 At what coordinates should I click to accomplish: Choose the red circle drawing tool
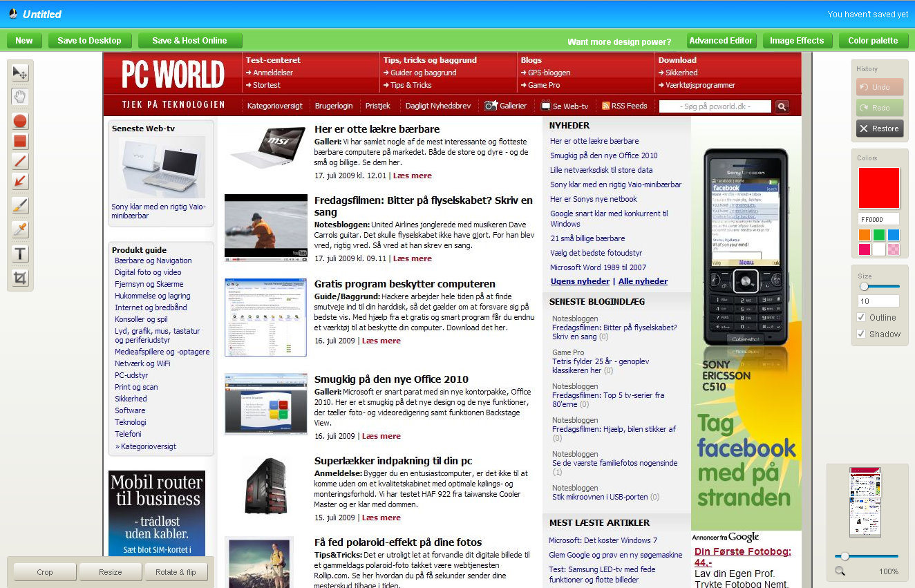(19, 121)
